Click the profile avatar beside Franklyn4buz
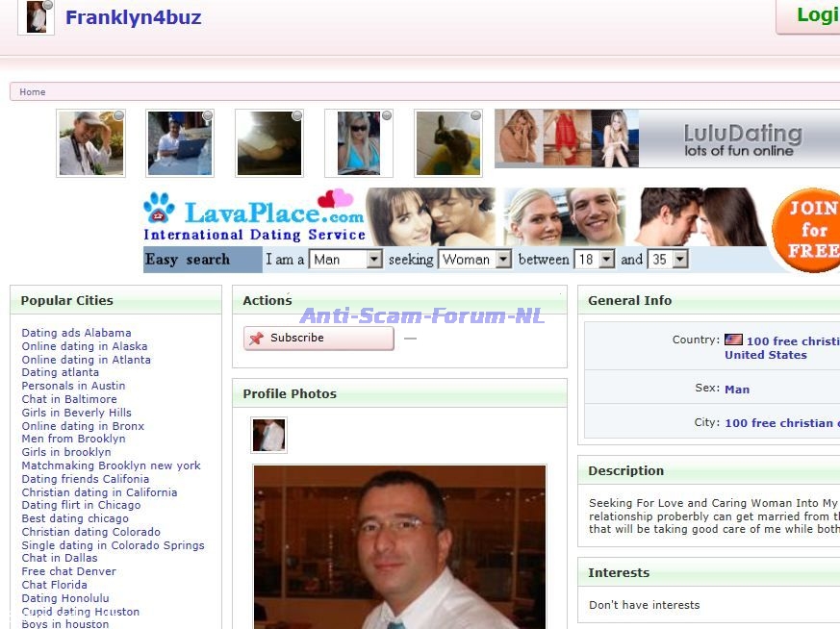Image resolution: width=840 pixels, height=629 pixels. coord(37,16)
